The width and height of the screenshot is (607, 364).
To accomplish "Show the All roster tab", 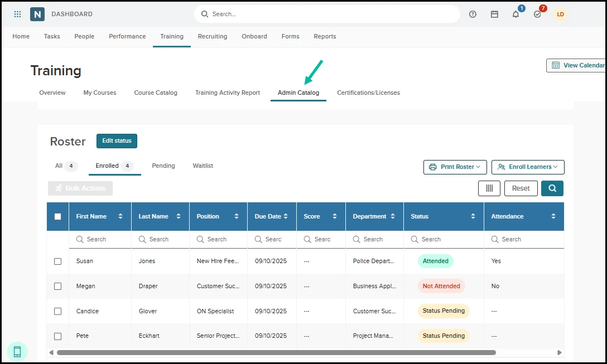I will coord(65,166).
